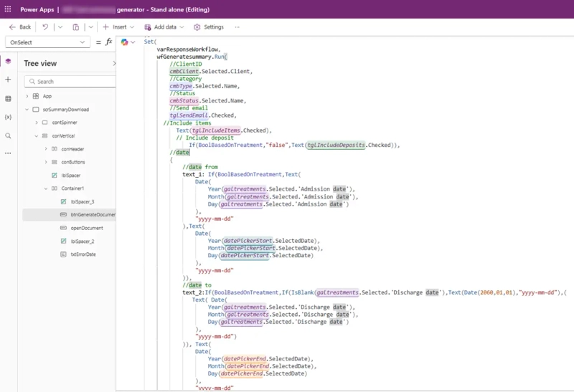Select Container1 in tree view
The height and width of the screenshot is (392, 574).
72,188
